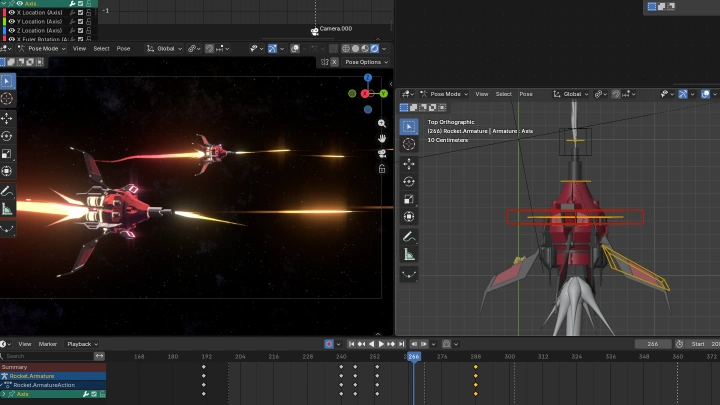Select the Annotate tool in right viewport
720x405 pixels.
[409, 237]
